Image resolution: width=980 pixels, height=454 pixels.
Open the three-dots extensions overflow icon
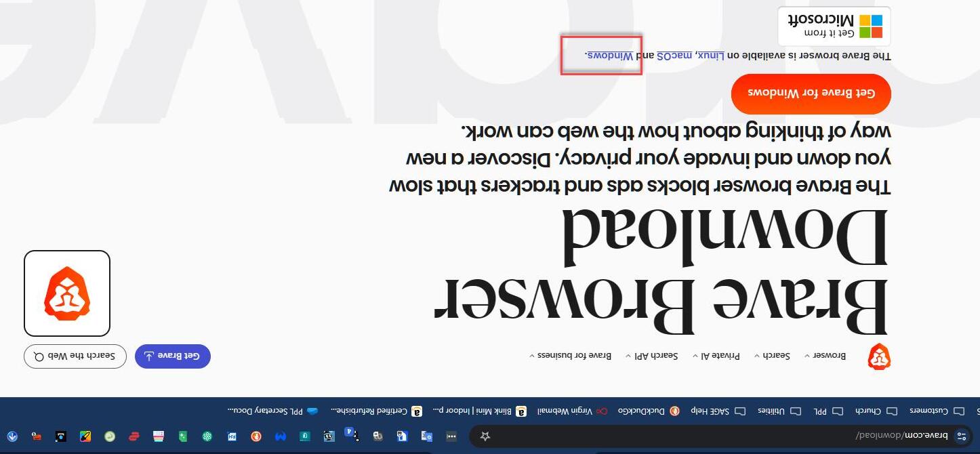(x=451, y=436)
